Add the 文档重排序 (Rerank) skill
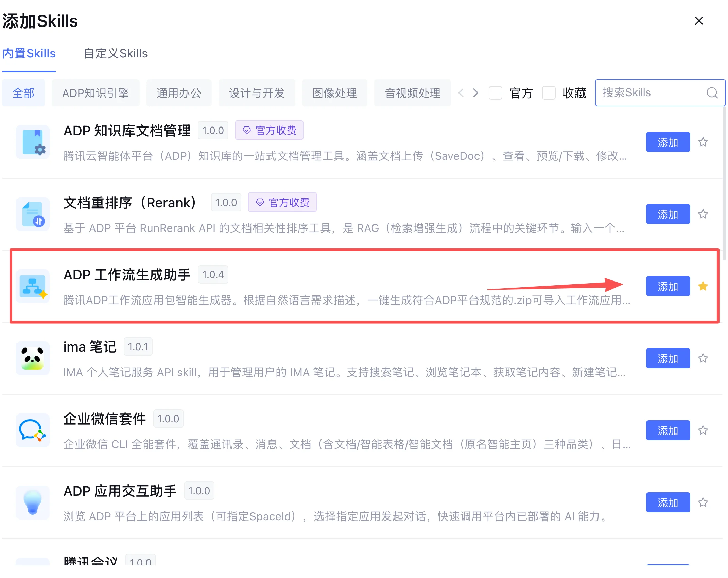This screenshot has height=578, width=728. click(x=668, y=214)
